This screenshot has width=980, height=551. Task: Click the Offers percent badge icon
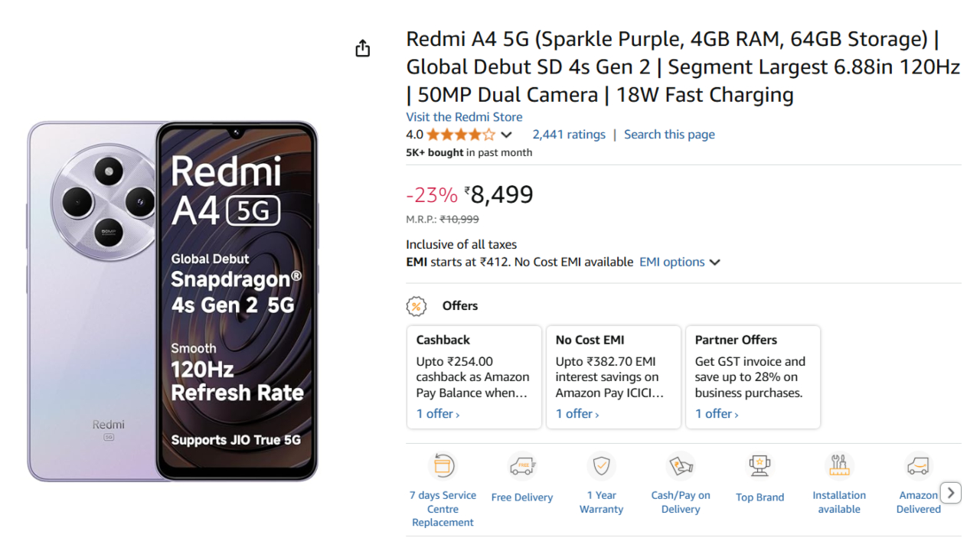pyautogui.click(x=416, y=306)
